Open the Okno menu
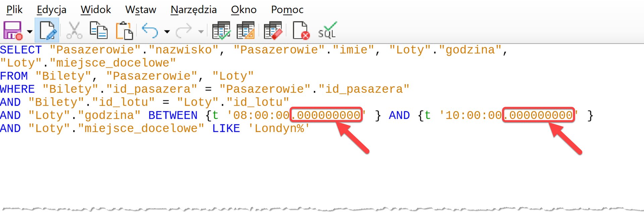 (x=244, y=9)
